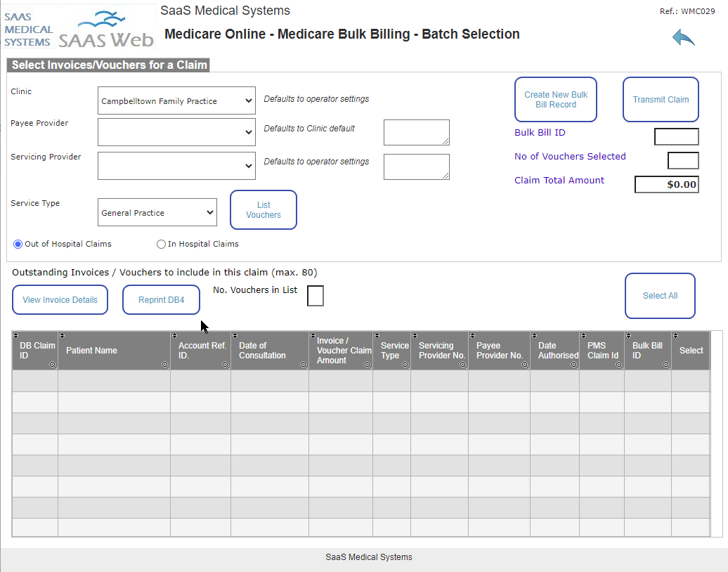Sort by Servicing Provider No. arrows

tap(415, 335)
